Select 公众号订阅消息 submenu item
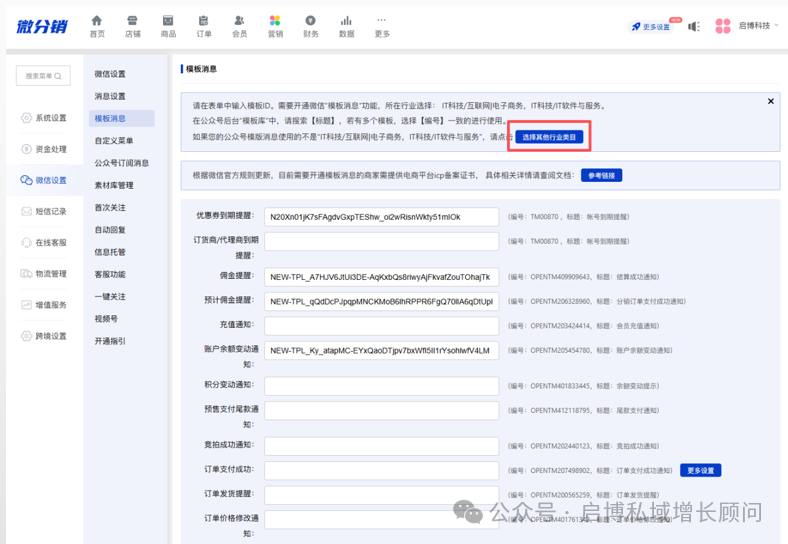The height and width of the screenshot is (544, 788). [x=122, y=163]
